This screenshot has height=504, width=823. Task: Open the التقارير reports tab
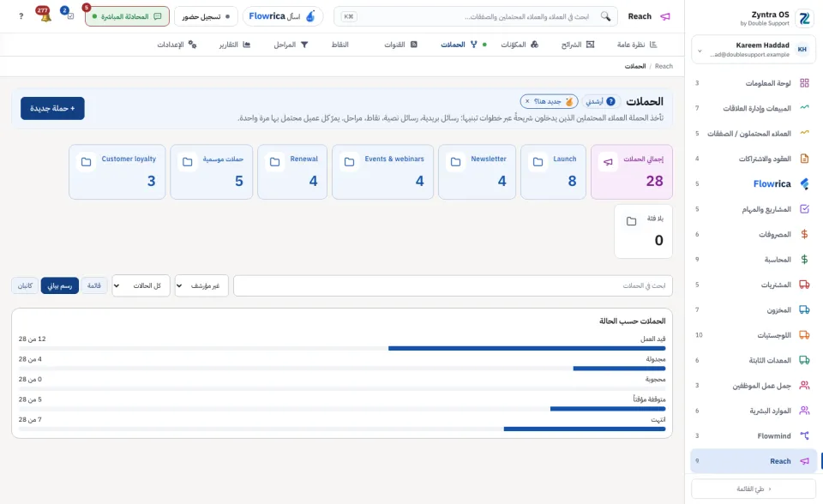click(235, 45)
